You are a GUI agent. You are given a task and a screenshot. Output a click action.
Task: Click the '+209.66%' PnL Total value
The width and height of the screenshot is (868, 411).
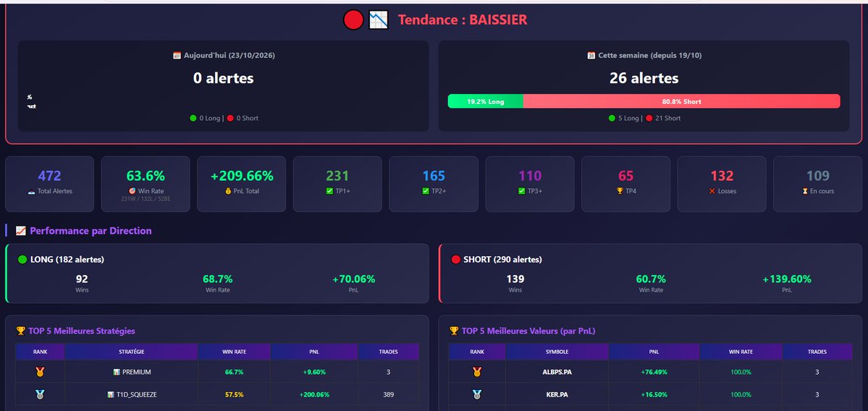tap(242, 176)
